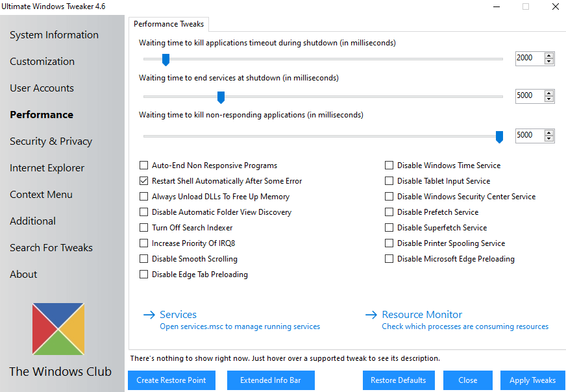Screen dimensions: 566x392
Task: Click the Resource Monitor arrow icon
Action: [x=371, y=315]
